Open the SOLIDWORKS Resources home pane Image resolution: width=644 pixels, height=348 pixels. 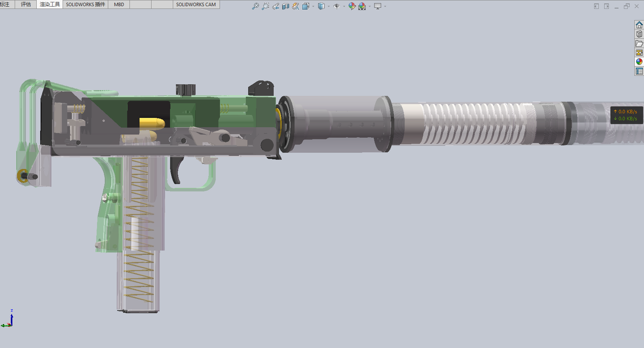tap(639, 25)
